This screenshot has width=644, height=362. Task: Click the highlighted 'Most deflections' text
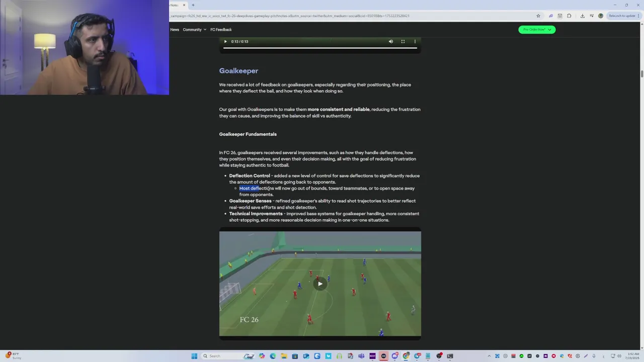256,189
